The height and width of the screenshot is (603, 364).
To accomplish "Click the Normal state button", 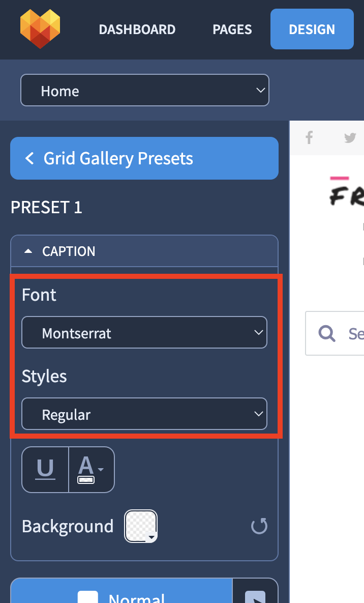I will click(x=122, y=592).
